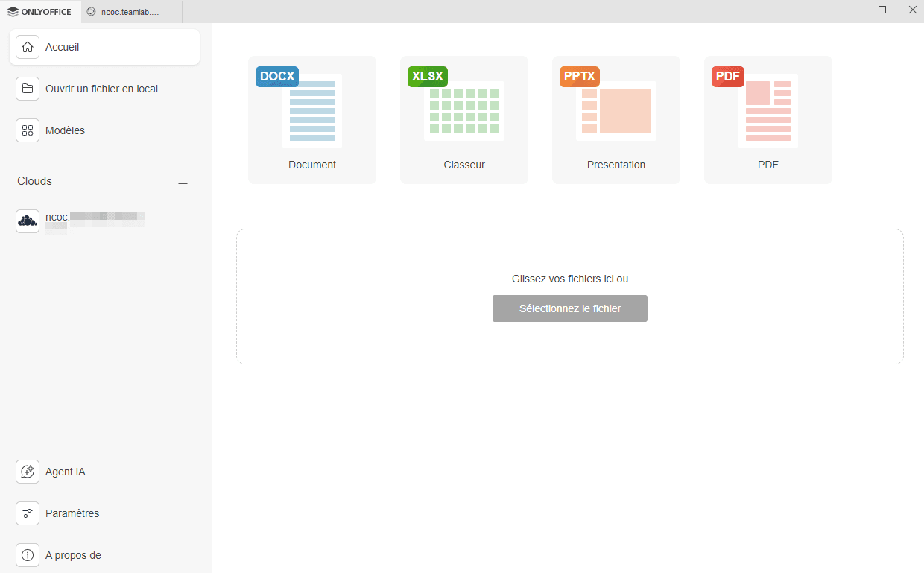Open Paramètres settings icon
The width and height of the screenshot is (924, 573).
click(x=28, y=513)
